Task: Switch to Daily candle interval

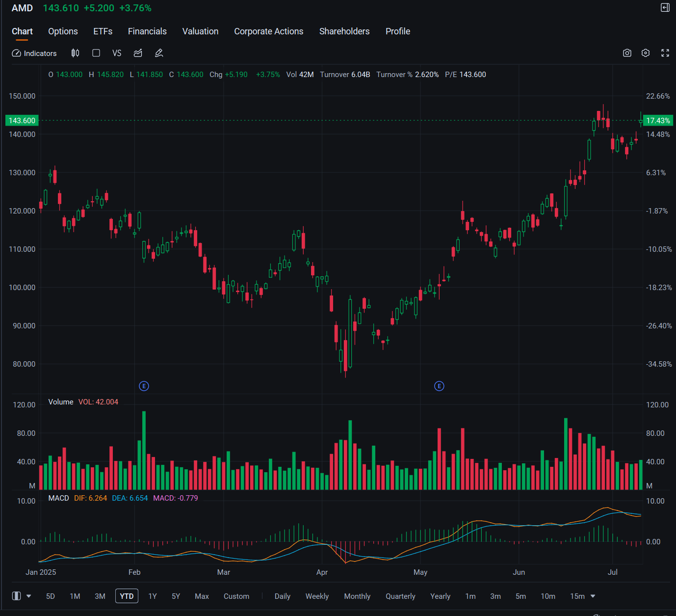Action: 283,596
